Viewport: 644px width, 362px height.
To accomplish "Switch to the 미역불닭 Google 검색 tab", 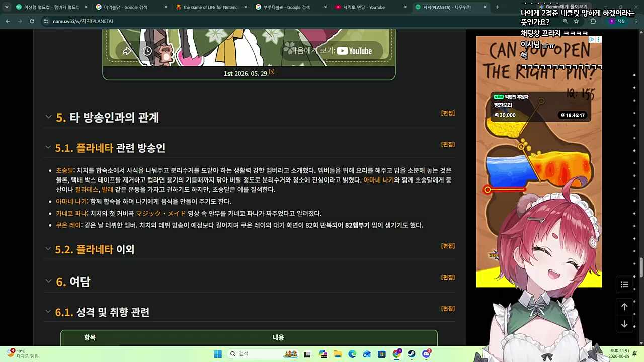I will tap(131, 7).
